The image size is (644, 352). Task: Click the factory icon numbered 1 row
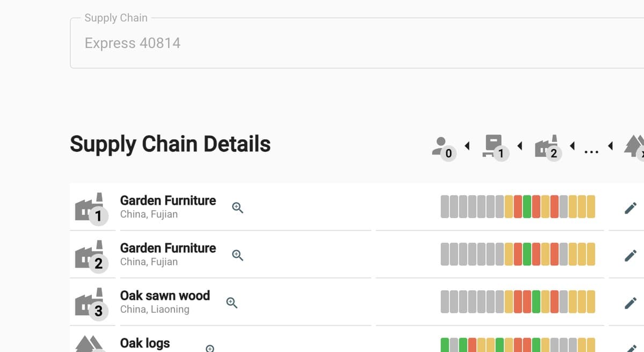89,207
